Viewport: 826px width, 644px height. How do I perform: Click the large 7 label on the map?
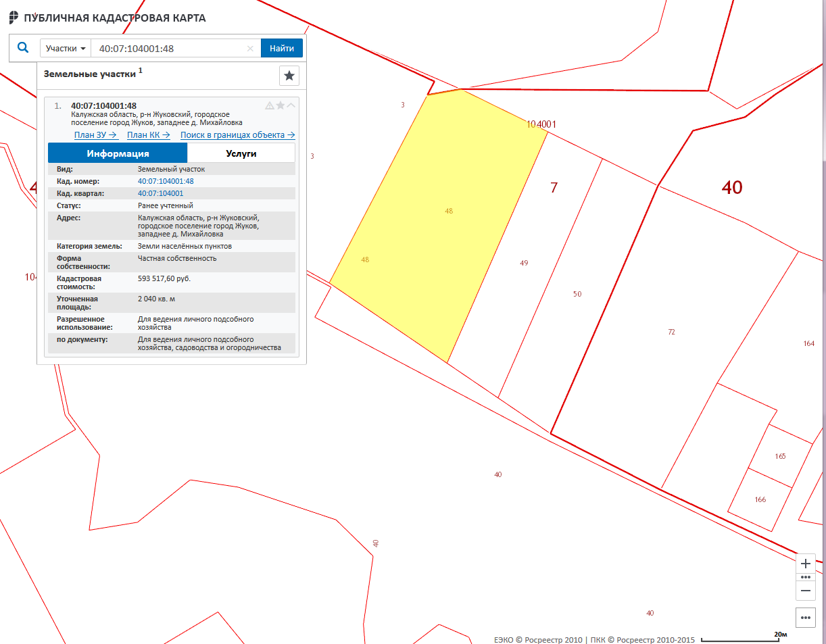point(554,187)
